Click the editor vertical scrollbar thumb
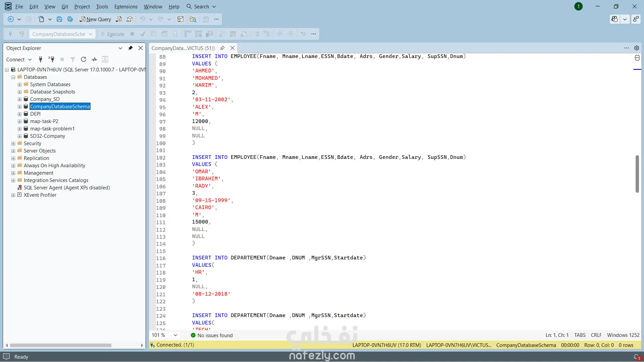 click(x=637, y=174)
